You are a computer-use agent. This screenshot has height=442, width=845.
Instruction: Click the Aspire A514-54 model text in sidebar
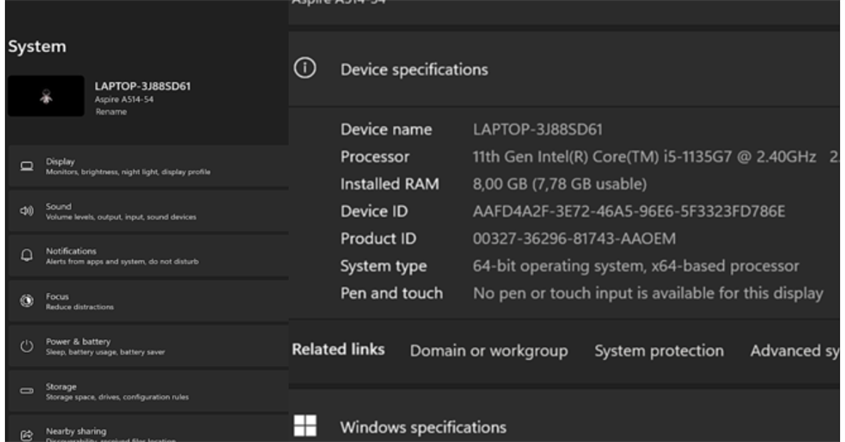coord(124,99)
